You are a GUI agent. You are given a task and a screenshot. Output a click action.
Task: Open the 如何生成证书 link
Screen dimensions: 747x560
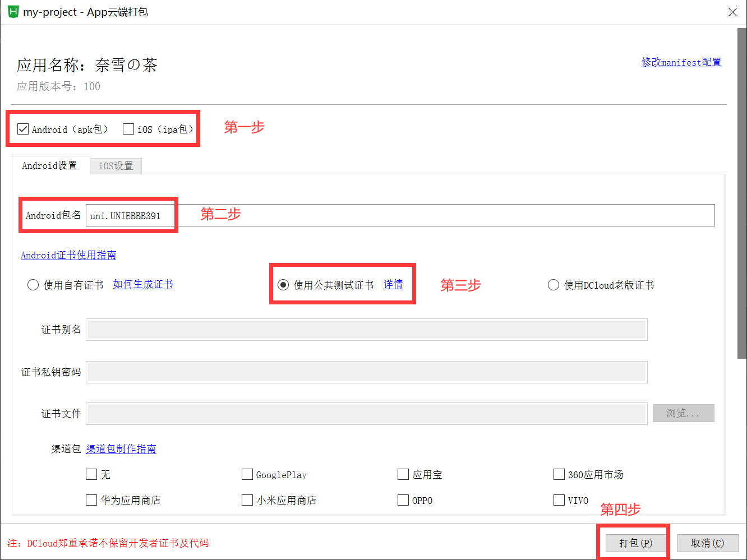(x=143, y=284)
